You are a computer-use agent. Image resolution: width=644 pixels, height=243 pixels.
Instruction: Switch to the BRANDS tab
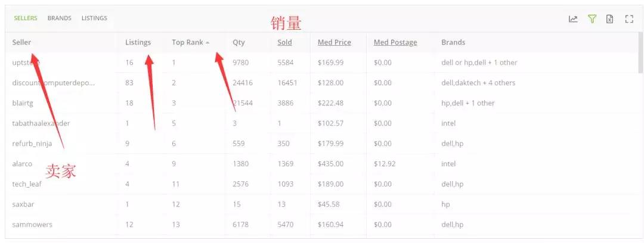click(60, 18)
